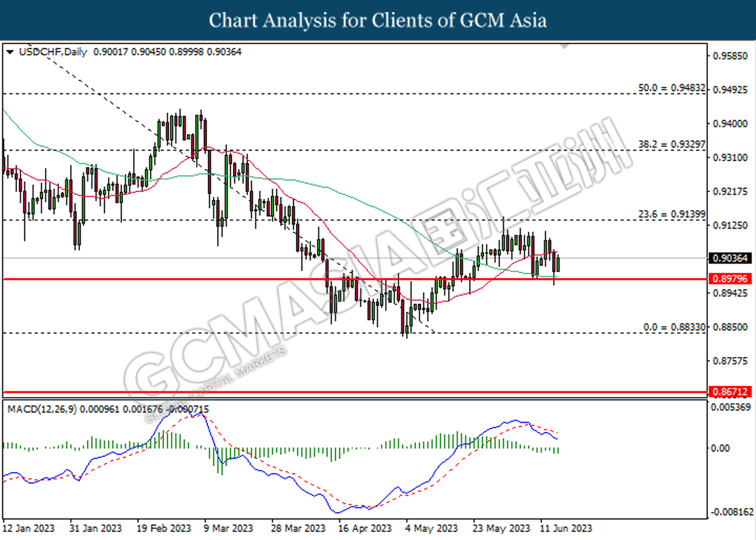Click the 16 Apr 2023 date label
Image resolution: width=756 pixels, height=540 pixels.
pos(365,528)
